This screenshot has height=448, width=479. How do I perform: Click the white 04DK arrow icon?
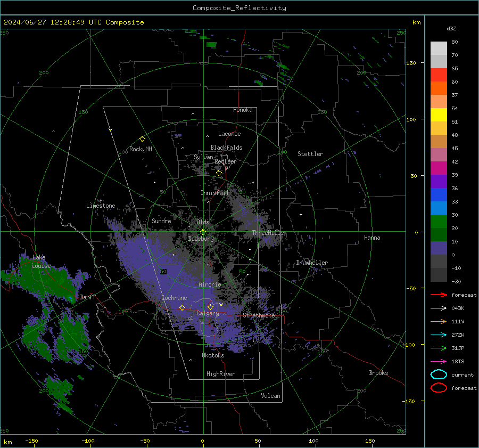point(439,308)
